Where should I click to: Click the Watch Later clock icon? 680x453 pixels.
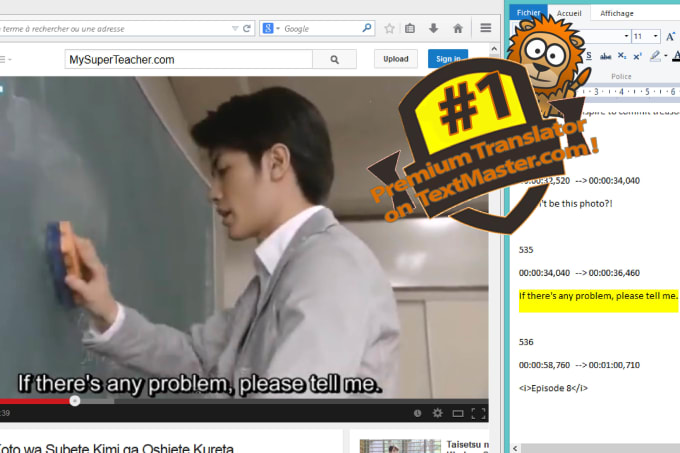(x=417, y=413)
